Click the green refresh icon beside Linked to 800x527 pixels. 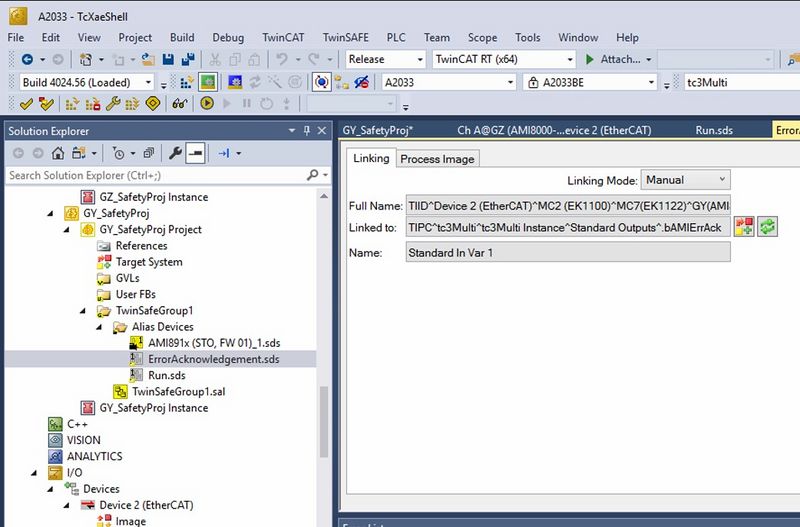click(768, 228)
